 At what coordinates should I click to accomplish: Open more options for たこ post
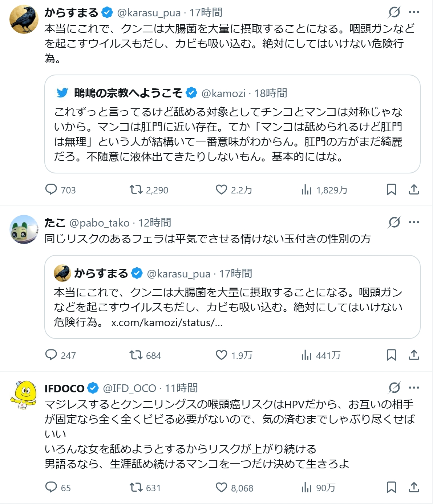[414, 222]
